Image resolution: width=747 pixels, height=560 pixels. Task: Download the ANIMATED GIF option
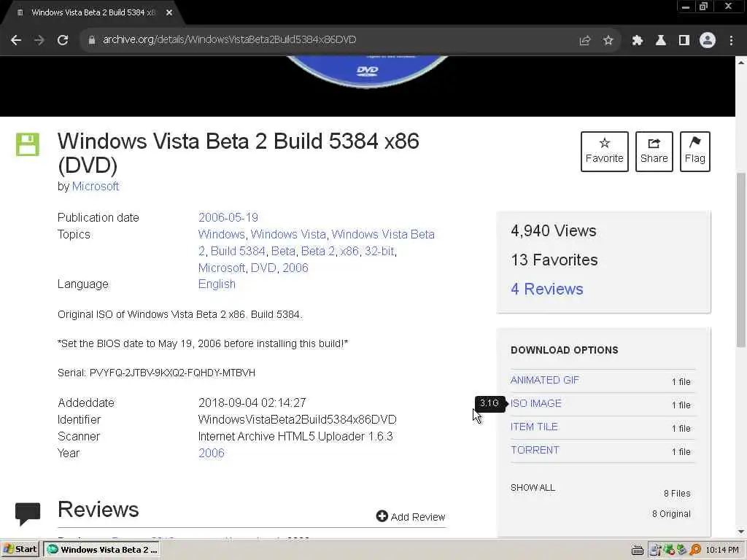pyautogui.click(x=544, y=380)
